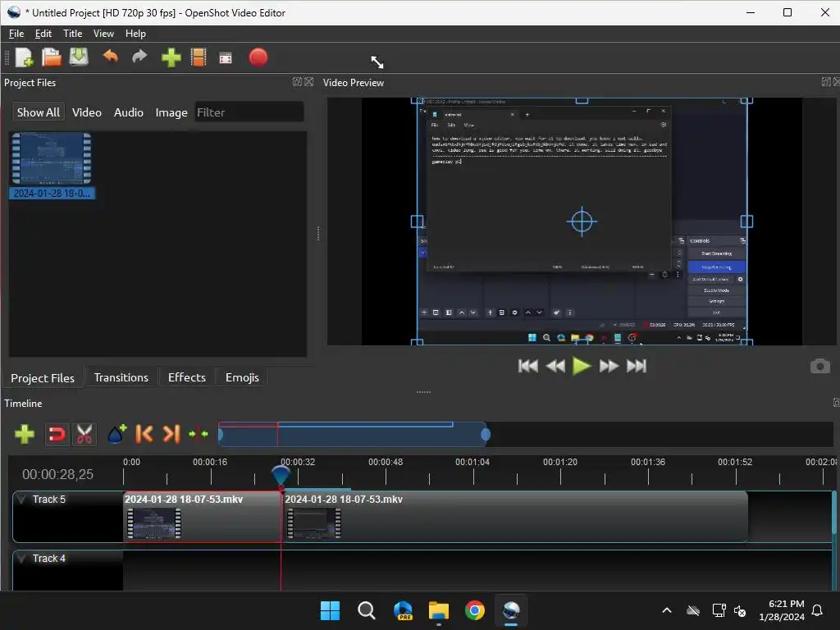Click the left zoom slider handle
840x630 pixels.
tap(220, 435)
